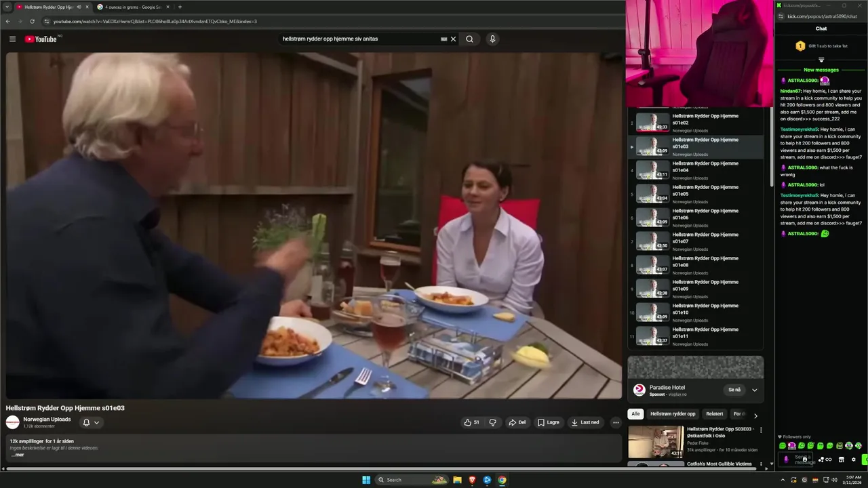Download the video via Last ned
The width and height of the screenshot is (868, 488).
(x=586, y=422)
